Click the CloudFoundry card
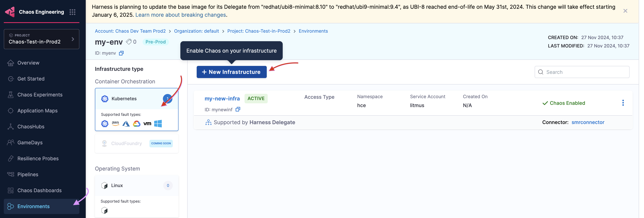644x218 pixels. click(x=137, y=144)
